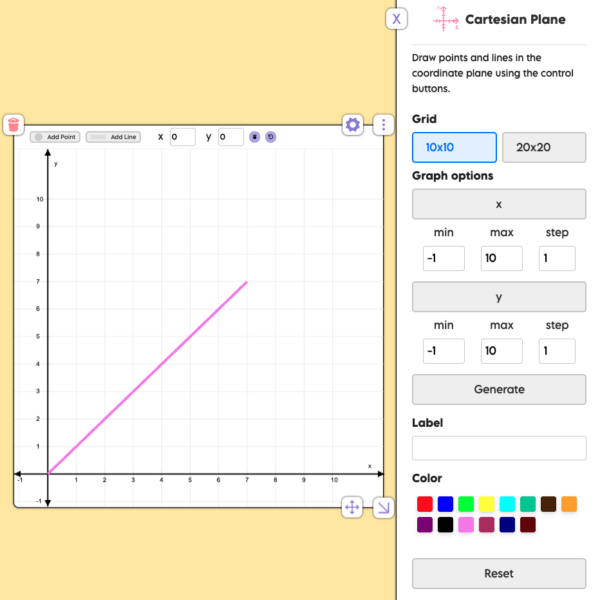Toggle the Add Line button

coord(113,137)
